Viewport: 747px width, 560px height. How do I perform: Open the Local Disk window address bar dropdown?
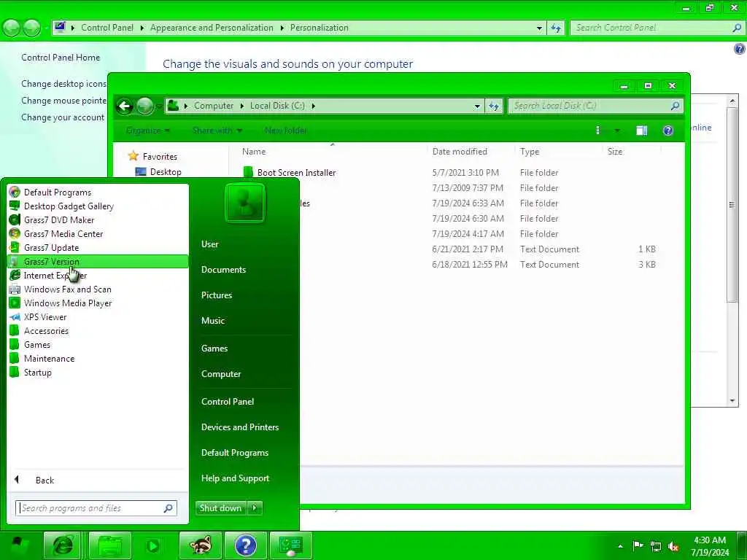(477, 106)
